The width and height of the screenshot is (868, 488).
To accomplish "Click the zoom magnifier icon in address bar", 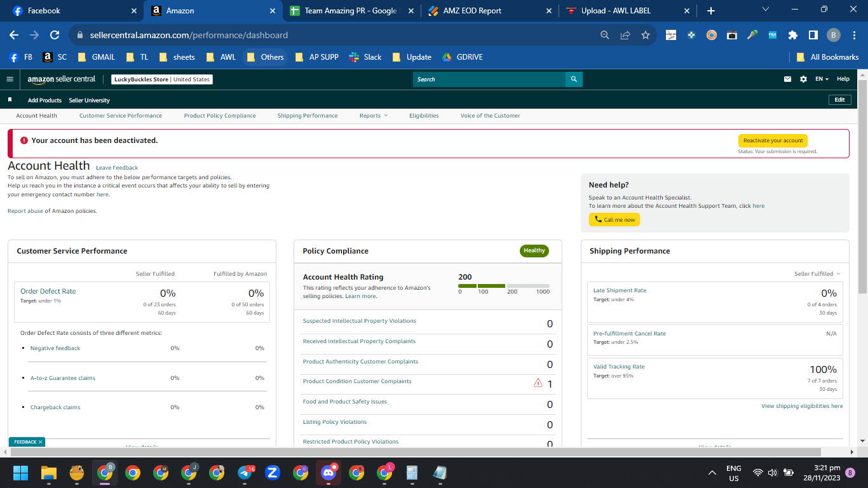I will [605, 35].
